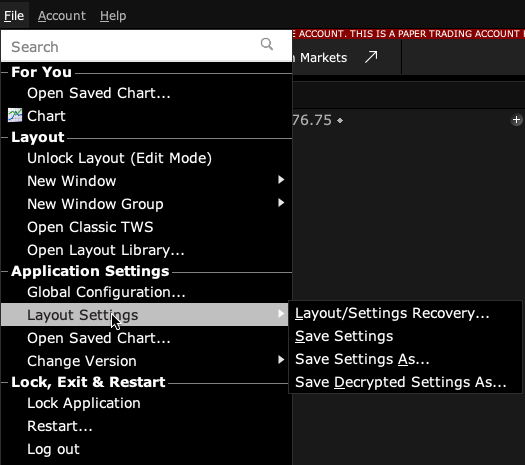The image size is (525, 465).
Task: Choose Lock Application
Action: coord(146,403)
